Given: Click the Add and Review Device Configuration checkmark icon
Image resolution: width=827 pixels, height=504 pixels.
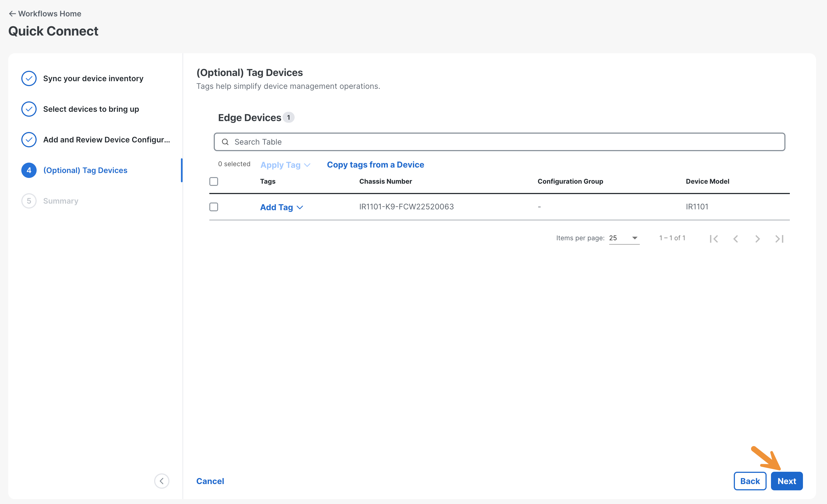Looking at the screenshot, I should tap(29, 140).
